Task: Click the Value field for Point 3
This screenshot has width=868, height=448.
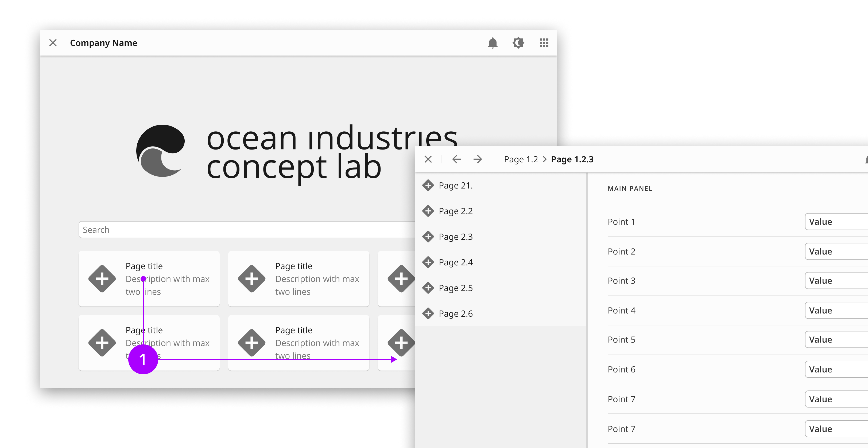Action: [x=837, y=280]
